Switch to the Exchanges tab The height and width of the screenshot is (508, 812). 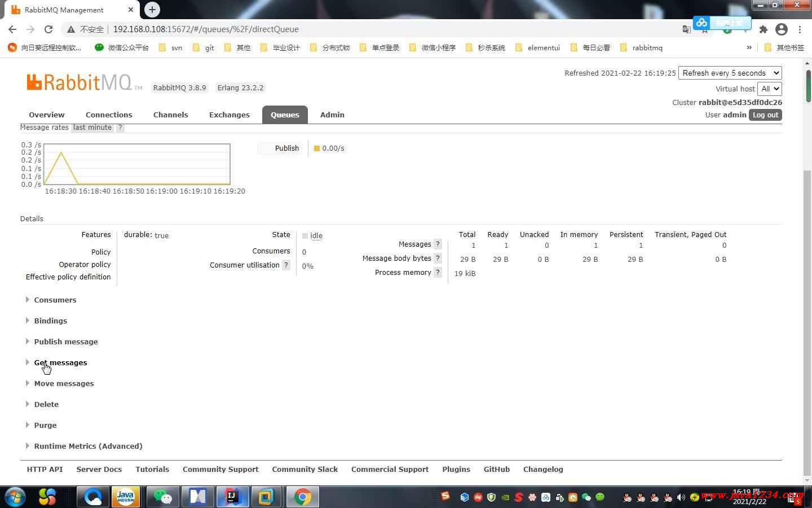click(x=230, y=115)
